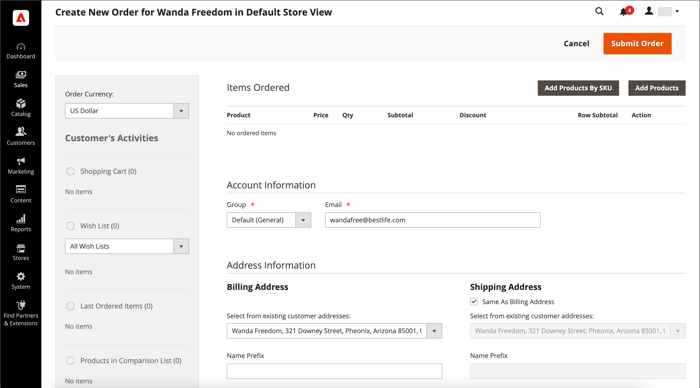The image size is (700, 388).
Task: Click the Shopping Cart (0) label
Action: point(108,171)
